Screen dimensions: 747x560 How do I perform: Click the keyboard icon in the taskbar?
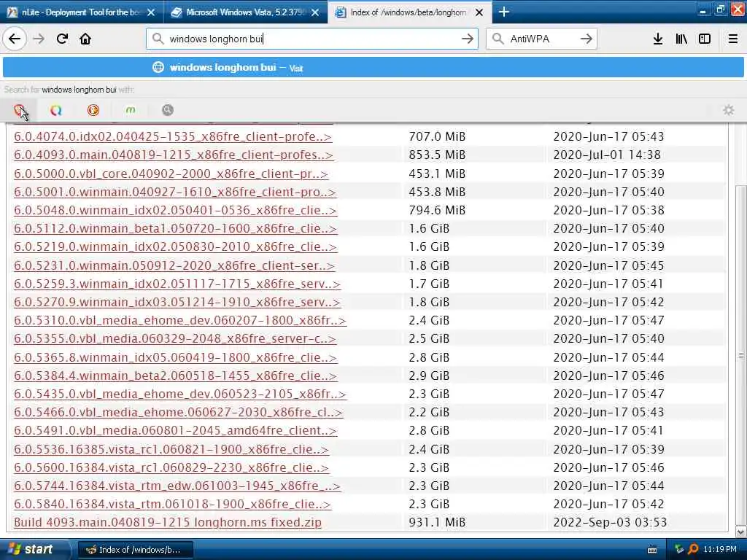(x=652, y=550)
